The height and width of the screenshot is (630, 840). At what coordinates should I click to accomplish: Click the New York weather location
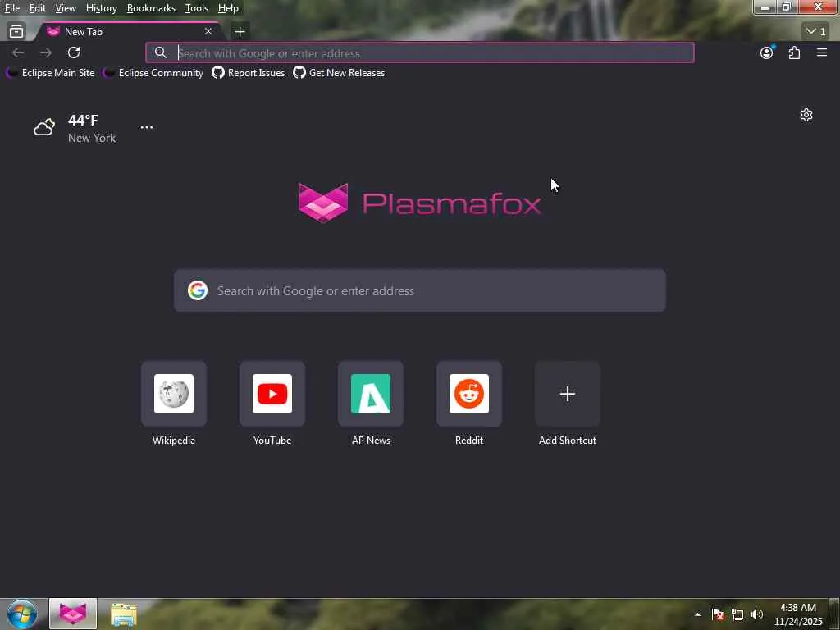92,138
